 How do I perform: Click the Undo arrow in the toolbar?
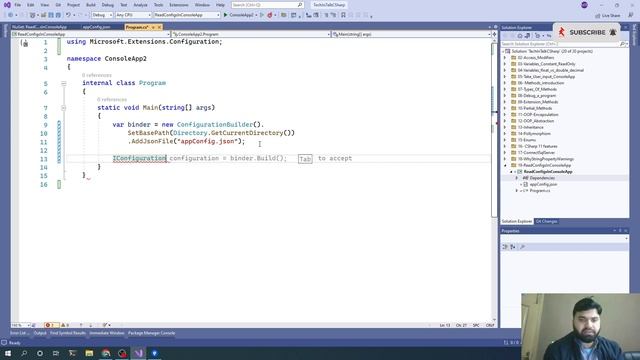point(68,15)
